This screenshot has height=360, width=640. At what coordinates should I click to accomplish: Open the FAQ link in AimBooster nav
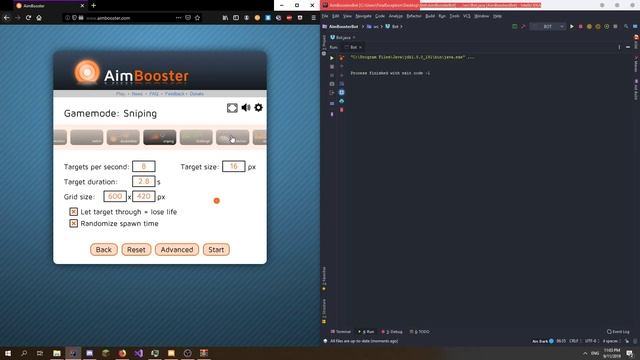tap(153, 94)
